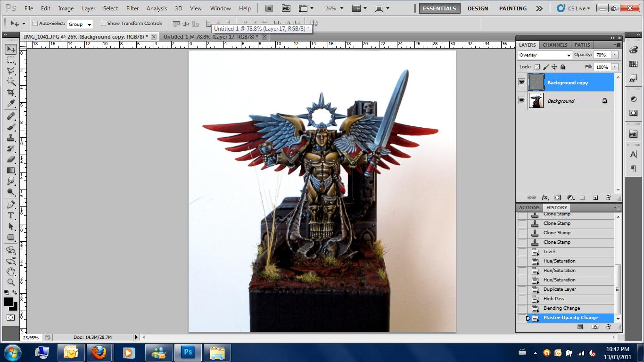Switch to Untitled-1 document tab

[210, 37]
